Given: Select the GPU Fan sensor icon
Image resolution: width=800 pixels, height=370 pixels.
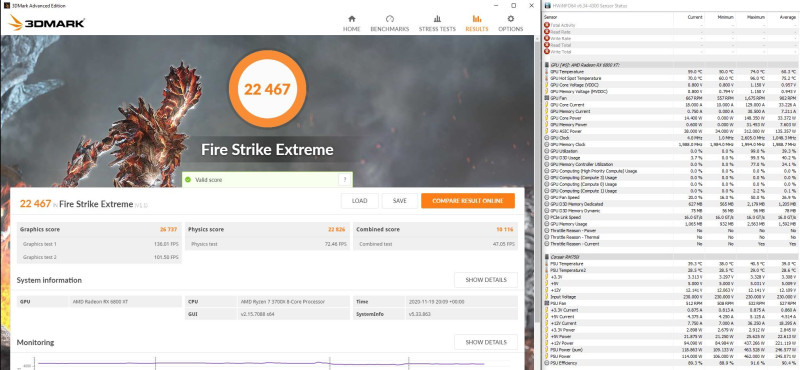Looking at the screenshot, I should coord(547,98).
